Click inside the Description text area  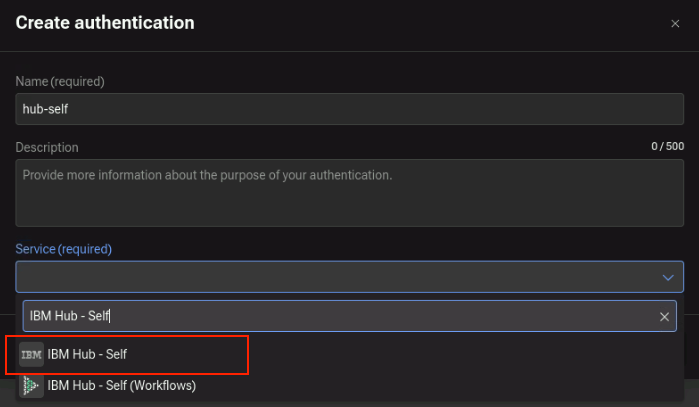pyautogui.click(x=350, y=193)
